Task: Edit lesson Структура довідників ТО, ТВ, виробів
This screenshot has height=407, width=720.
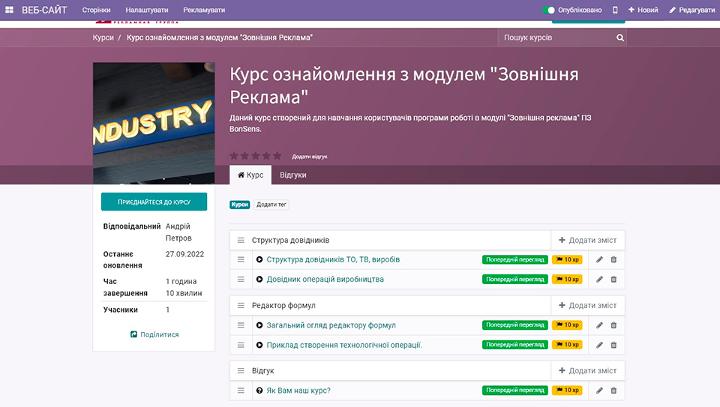Action: (x=599, y=260)
